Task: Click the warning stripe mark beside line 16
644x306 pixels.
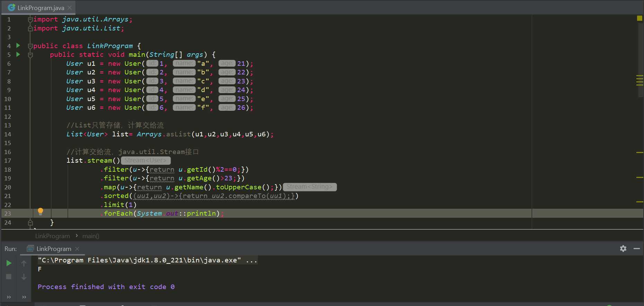Action: [x=640, y=152]
